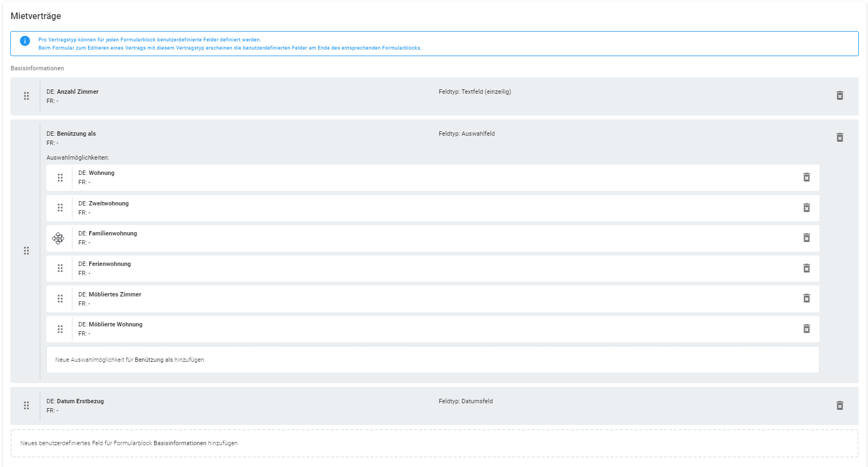Click drag handle of Zweitwohnung option
Screen dimensions: 868x467
coord(60,208)
